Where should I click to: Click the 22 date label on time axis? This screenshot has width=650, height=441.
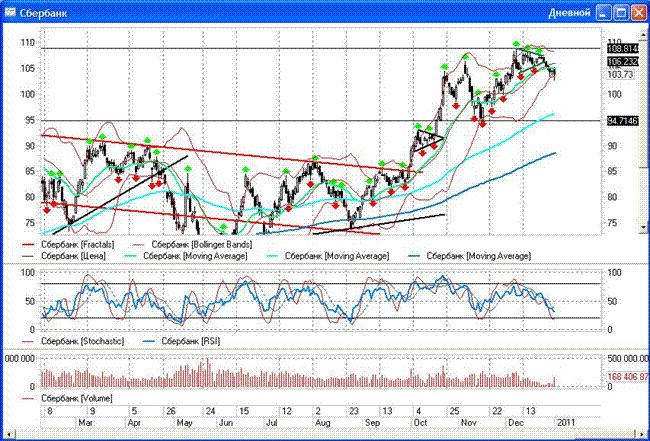[497, 411]
